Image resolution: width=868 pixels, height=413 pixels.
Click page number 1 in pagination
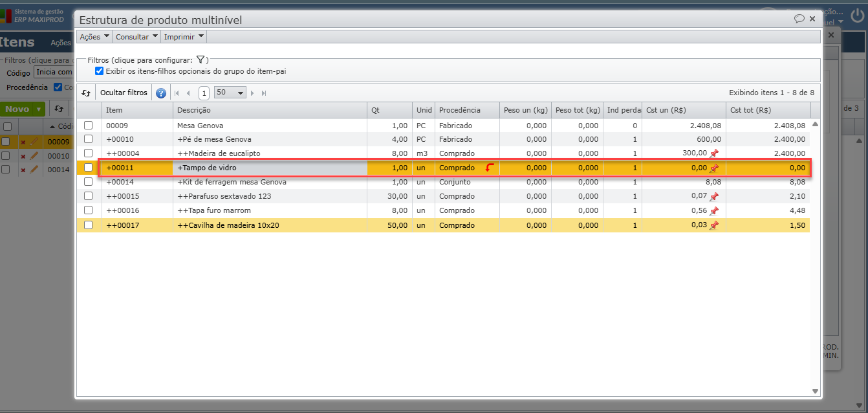click(x=204, y=93)
